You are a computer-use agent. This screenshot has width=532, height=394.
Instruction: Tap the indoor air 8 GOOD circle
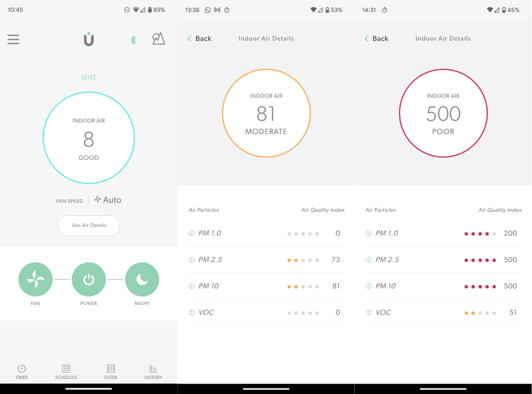(88, 138)
